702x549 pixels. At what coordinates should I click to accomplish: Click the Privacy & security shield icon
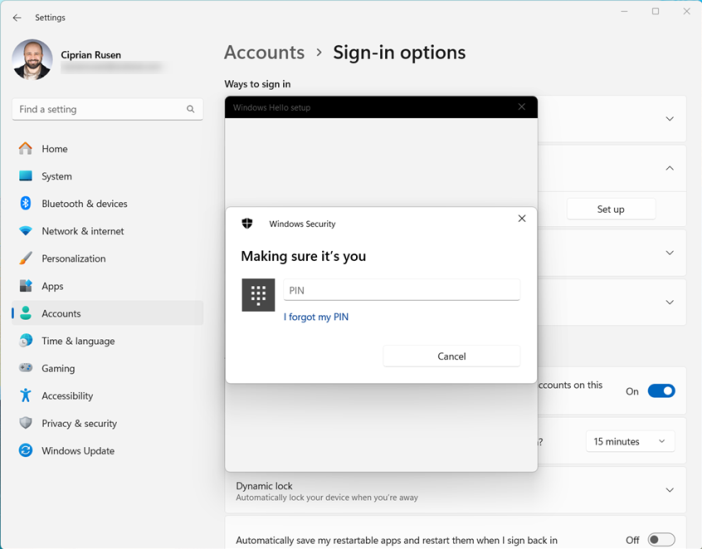point(26,423)
